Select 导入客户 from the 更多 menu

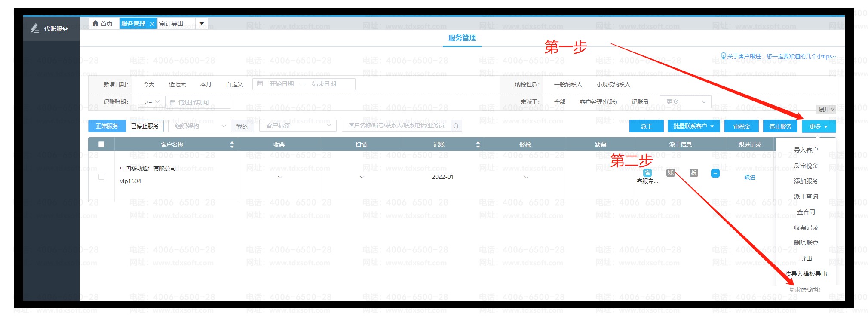click(806, 150)
